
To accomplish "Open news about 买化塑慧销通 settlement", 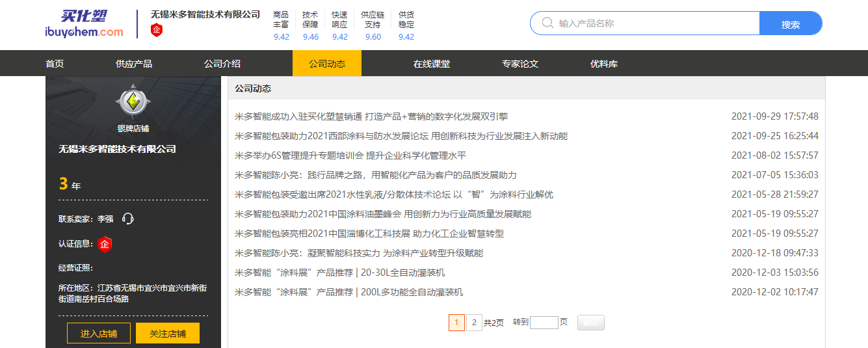I will click(x=371, y=116).
